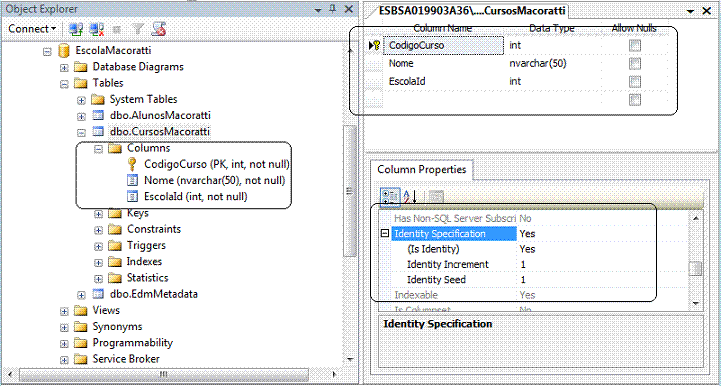The image size is (721, 386).
Task: Click Object Explorer vertical scrollbar thumb
Action: coord(350,191)
